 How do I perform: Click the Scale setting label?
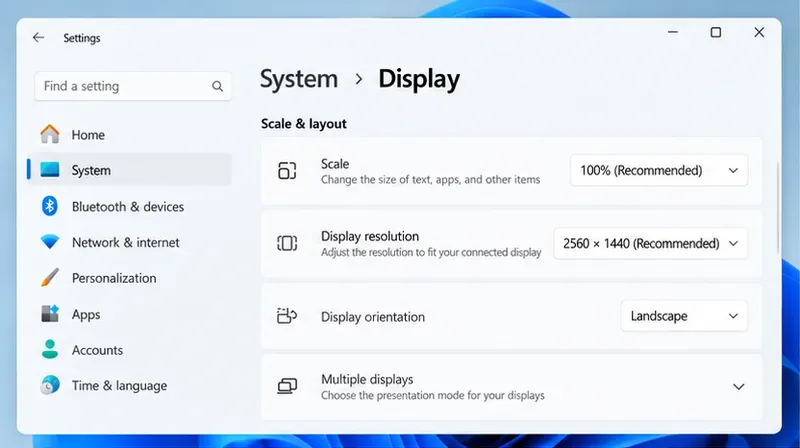tap(335, 164)
